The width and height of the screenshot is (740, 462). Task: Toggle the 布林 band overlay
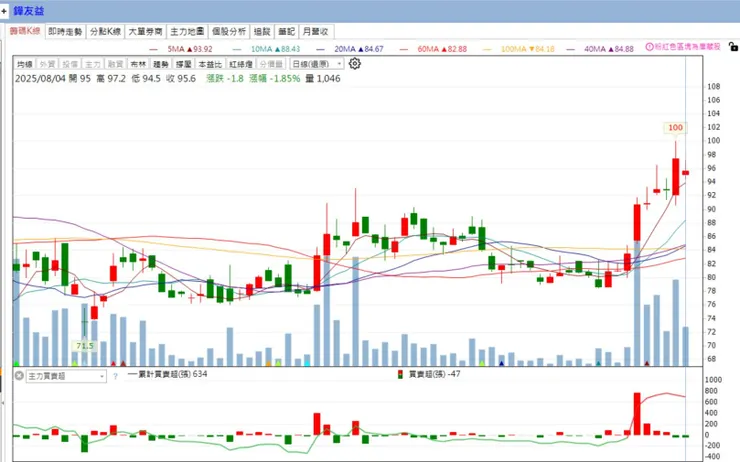[138, 64]
